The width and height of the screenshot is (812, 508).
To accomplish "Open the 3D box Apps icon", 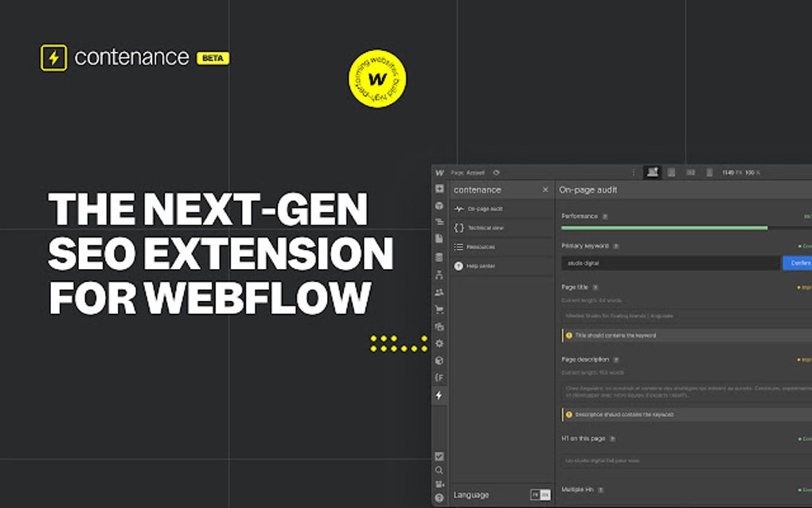I will tap(439, 361).
